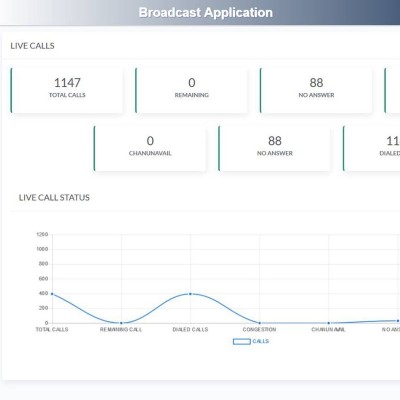Click the CHANUNAVAIL x-axis label
This screenshot has height=400, width=400.
328,329
